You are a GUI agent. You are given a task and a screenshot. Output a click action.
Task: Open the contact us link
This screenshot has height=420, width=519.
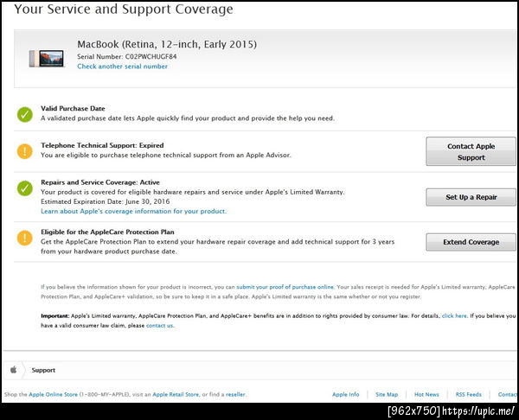159,326
